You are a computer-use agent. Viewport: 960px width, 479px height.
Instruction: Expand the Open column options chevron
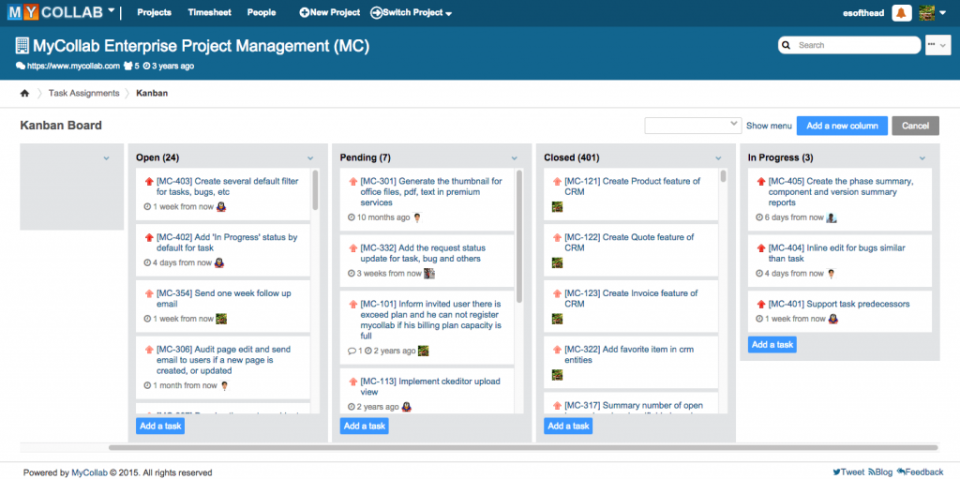pyautogui.click(x=310, y=158)
